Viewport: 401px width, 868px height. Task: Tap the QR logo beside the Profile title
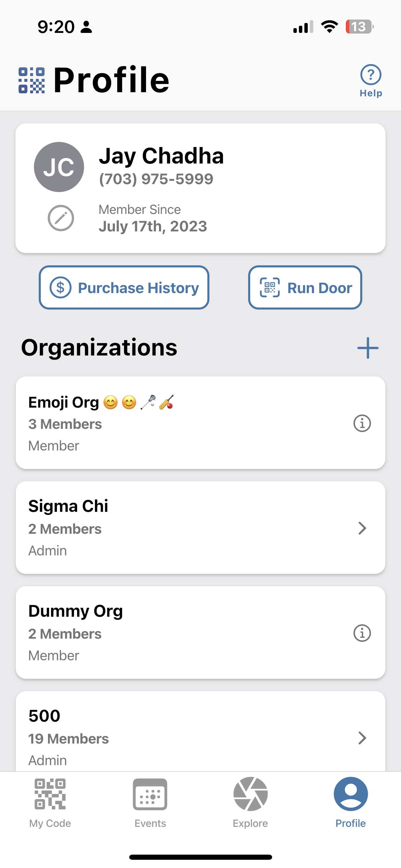coord(32,80)
